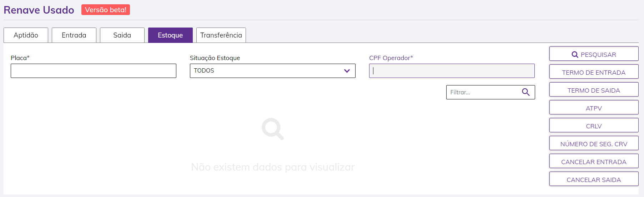Click the Pesquisar magnifier icon
This screenshot has width=644, height=197.
(575, 55)
